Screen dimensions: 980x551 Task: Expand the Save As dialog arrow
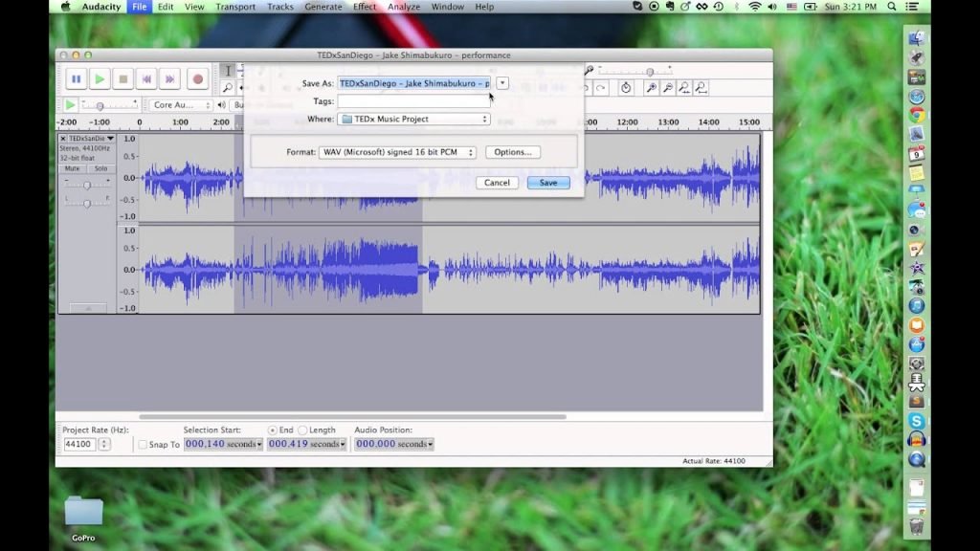pos(501,83)
